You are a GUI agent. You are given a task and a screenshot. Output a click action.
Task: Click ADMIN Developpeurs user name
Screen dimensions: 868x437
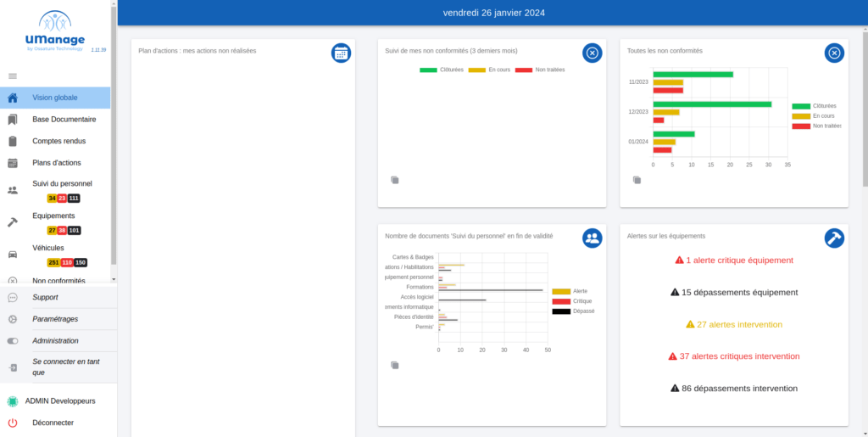pyautogui.click(x=60, y=401)
